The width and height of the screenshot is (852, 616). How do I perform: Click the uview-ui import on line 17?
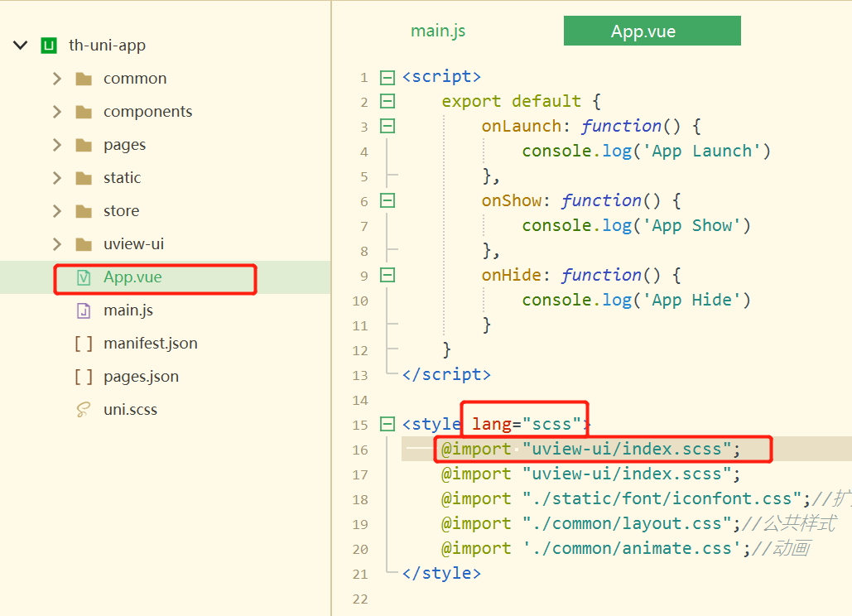coord(590,474)
